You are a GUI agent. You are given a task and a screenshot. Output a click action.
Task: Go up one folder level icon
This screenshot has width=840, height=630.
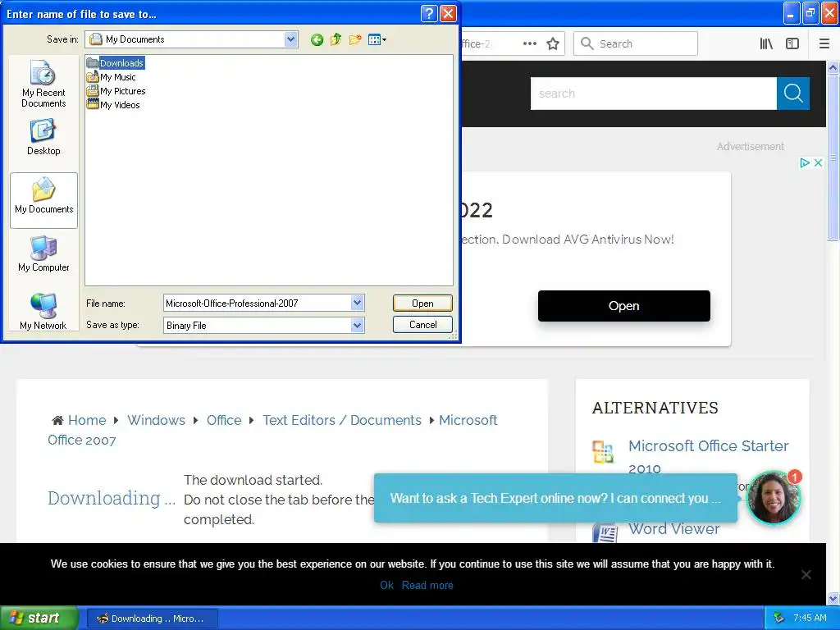(x=336, y=39)
